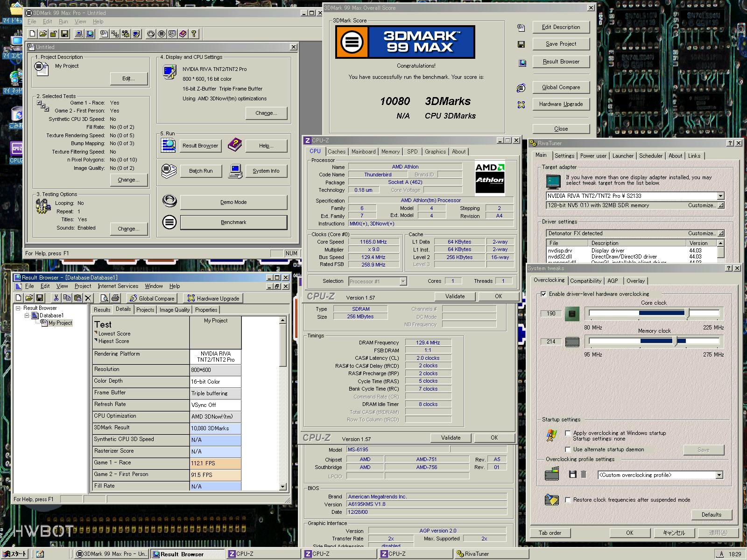The image size is (747, 560).
Task: Click the globe compare icon in 3DMark Score window
Action: 521,88
